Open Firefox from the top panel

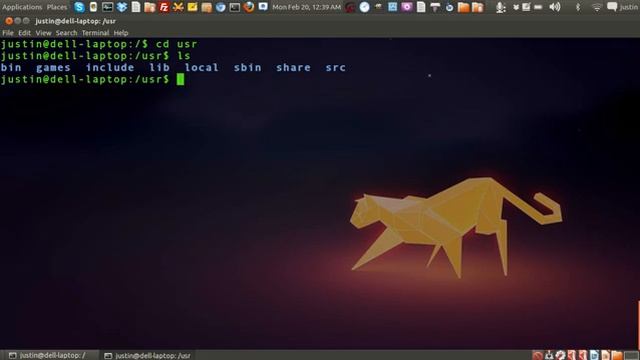pos(249,7)
